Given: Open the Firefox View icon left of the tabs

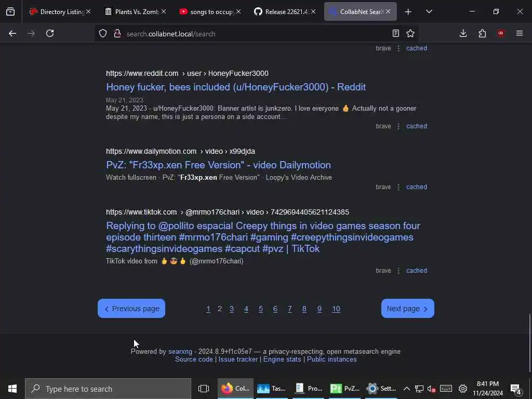Looking at the screenshot, I should click(10, 12).
